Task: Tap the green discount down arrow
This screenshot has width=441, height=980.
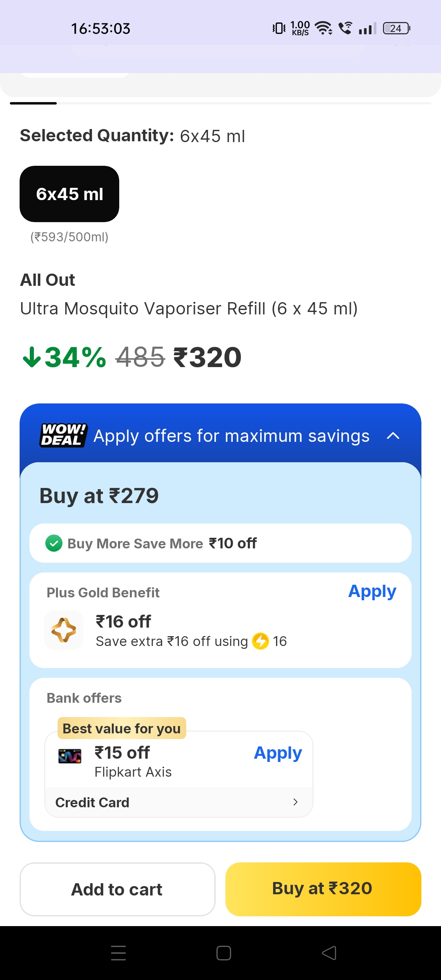Action: tap(31, 357)
